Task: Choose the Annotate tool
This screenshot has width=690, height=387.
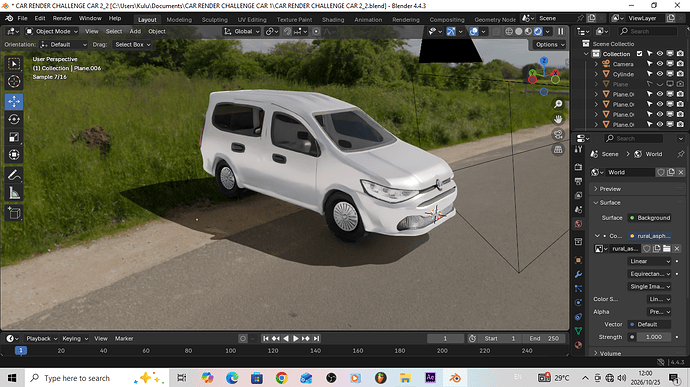Action: pos(14,175)
